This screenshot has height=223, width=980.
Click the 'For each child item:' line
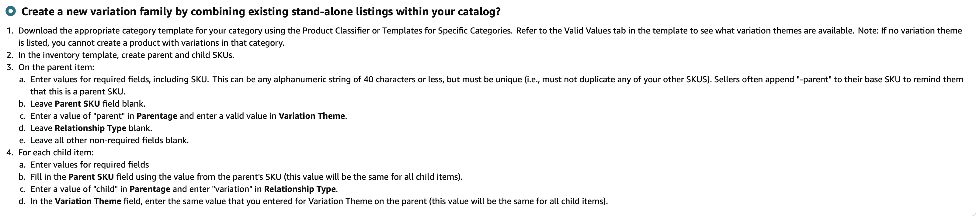point(56,153)
